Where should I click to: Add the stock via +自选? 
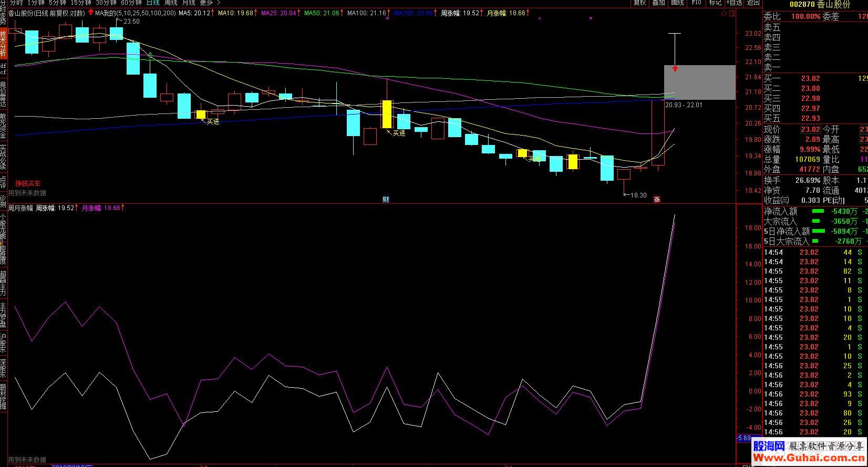734,3
